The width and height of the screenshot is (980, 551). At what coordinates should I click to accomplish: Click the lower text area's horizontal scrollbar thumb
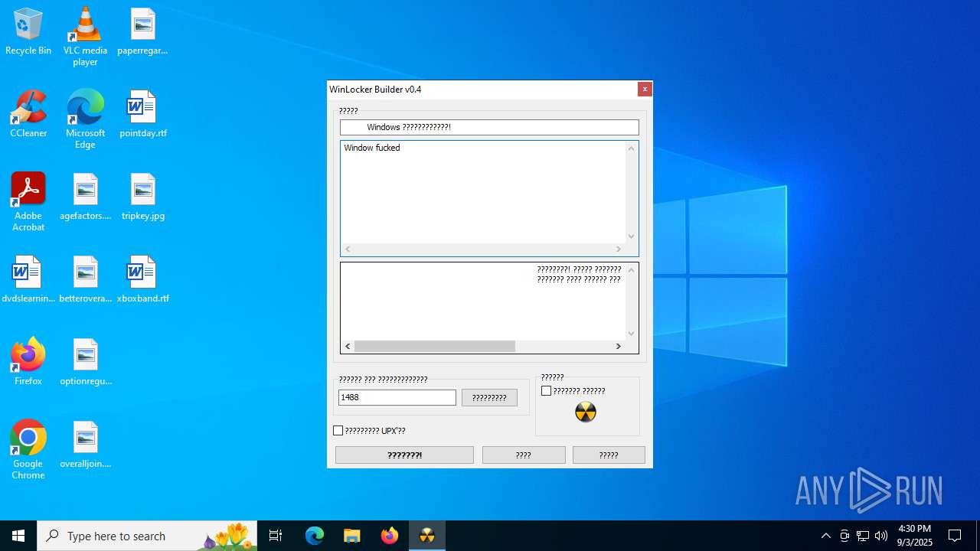click(435, 347)
